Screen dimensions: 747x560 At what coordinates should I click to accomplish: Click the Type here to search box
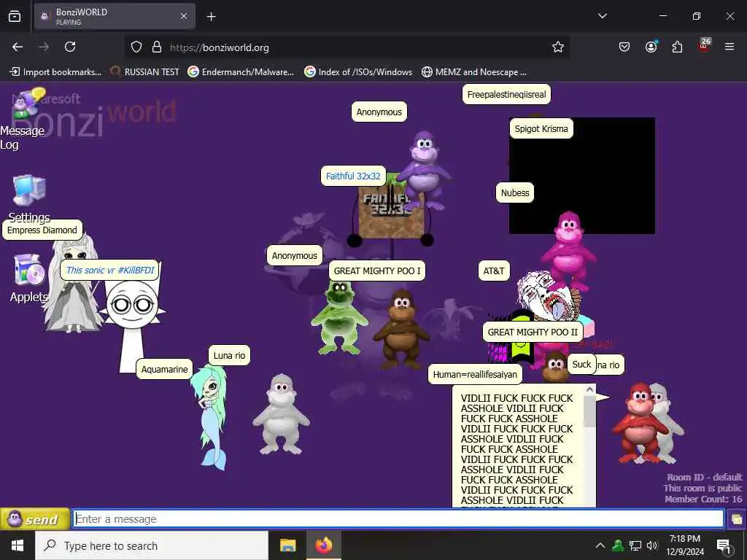(152, 545)
